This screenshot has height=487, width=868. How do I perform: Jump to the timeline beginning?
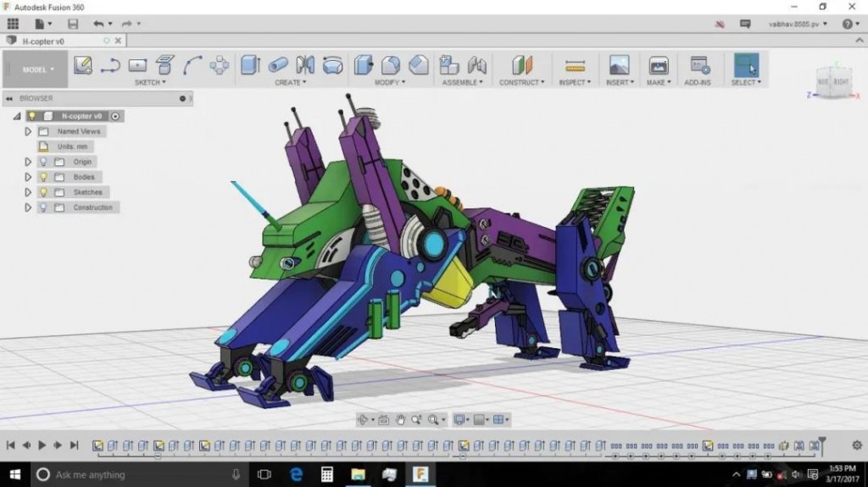(x=10, y=445)
